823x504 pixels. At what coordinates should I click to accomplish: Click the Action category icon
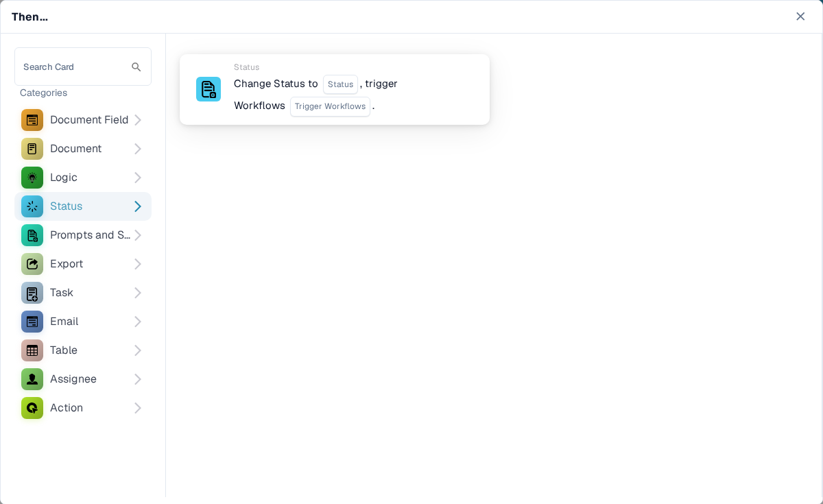tap(32, 408)
